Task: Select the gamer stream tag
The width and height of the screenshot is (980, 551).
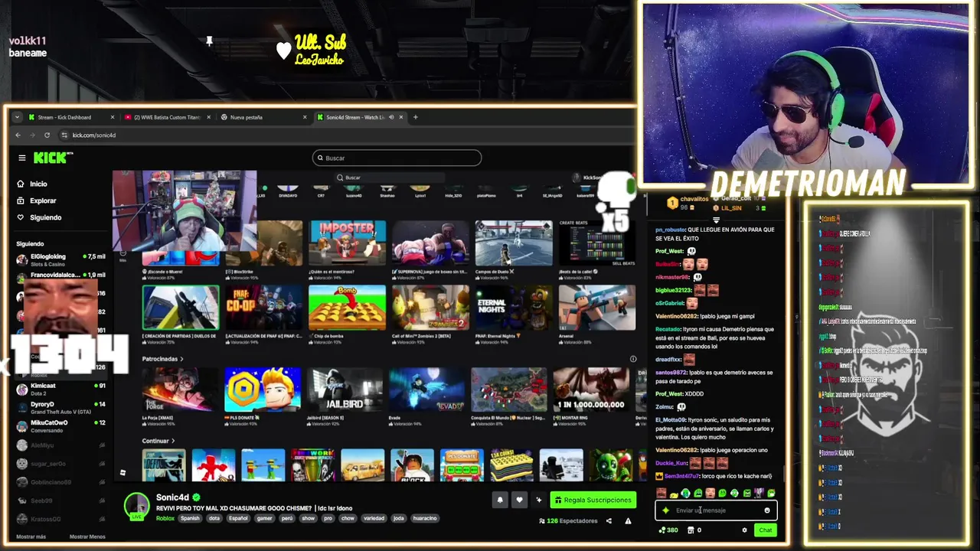Action: (264, 518)
